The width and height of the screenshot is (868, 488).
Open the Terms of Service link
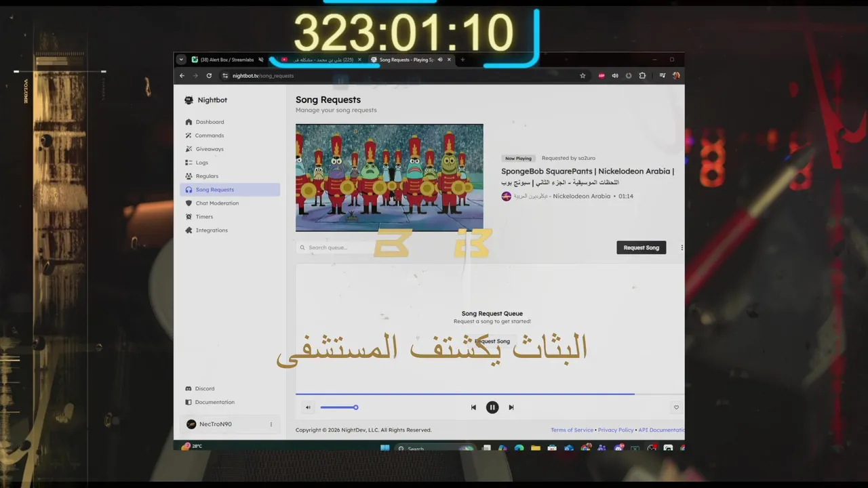point(572,430)
